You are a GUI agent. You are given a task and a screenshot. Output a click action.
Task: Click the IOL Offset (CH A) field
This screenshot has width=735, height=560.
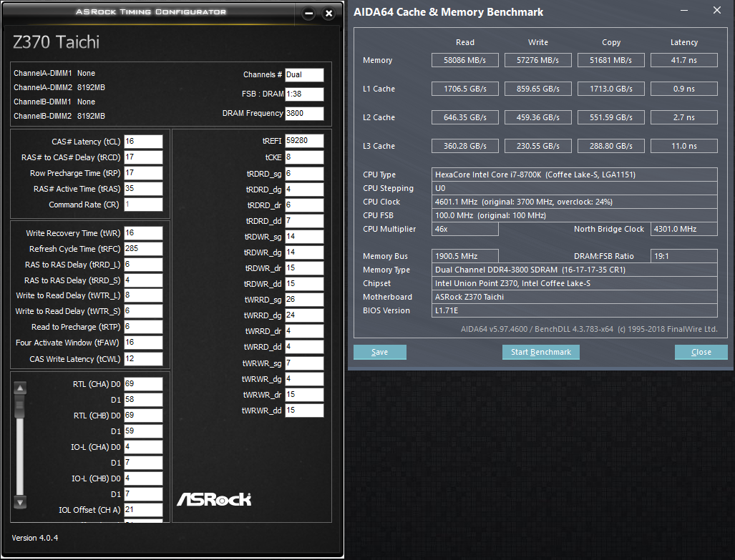pos(143,510)
